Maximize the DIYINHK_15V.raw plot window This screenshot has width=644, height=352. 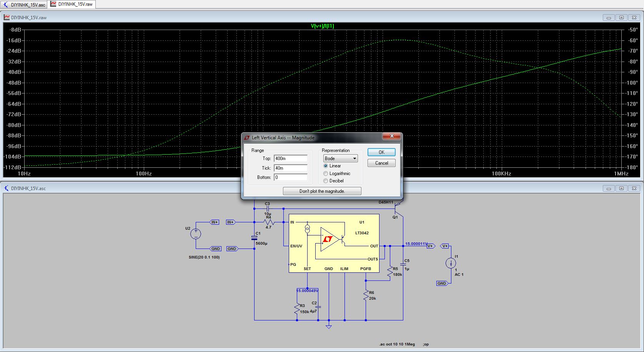click(621, 17)
